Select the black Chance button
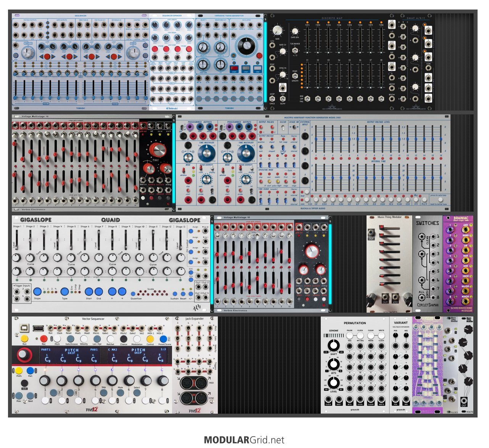489x448 pixels. coord(124,339)
